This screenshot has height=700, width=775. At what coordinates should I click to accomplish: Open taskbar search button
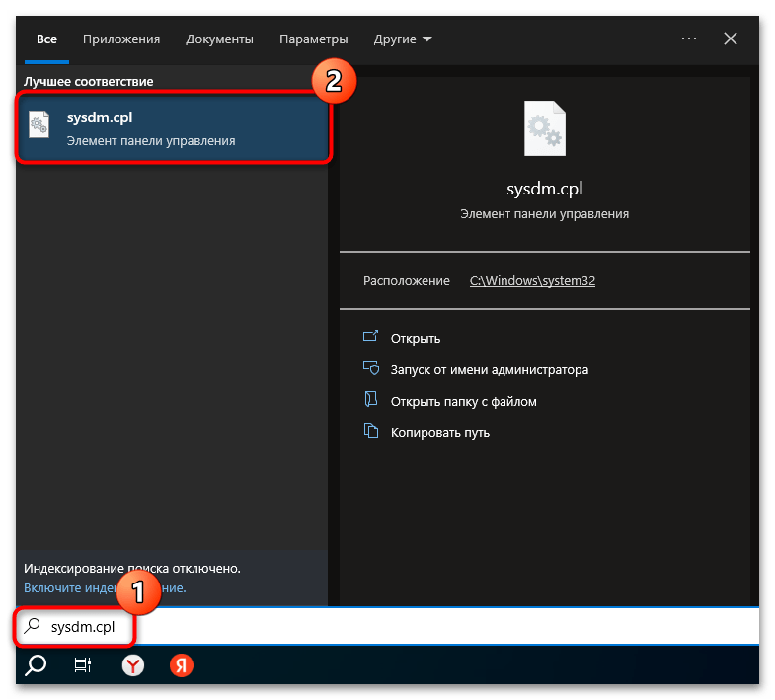[36, 665]
